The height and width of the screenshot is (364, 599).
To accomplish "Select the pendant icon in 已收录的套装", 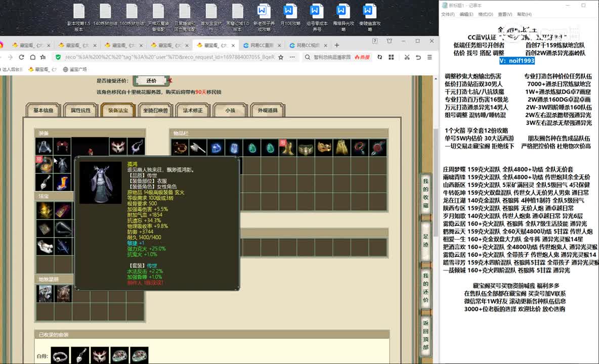I will click(x=80, y=355).
